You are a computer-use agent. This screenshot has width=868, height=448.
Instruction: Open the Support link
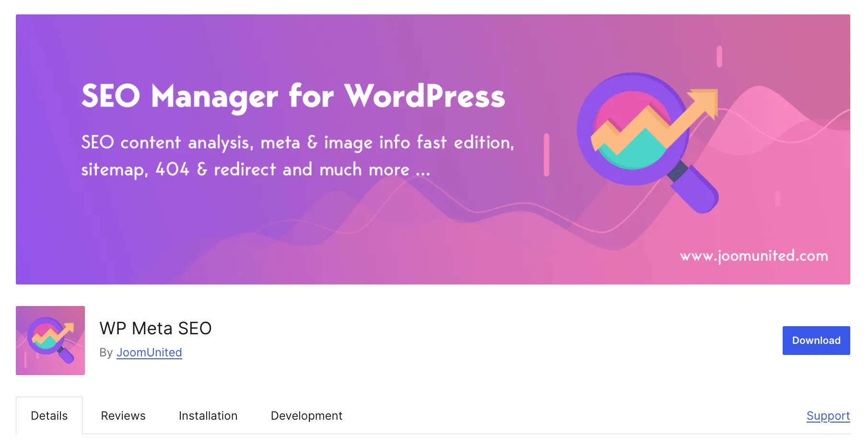(828, 415)
